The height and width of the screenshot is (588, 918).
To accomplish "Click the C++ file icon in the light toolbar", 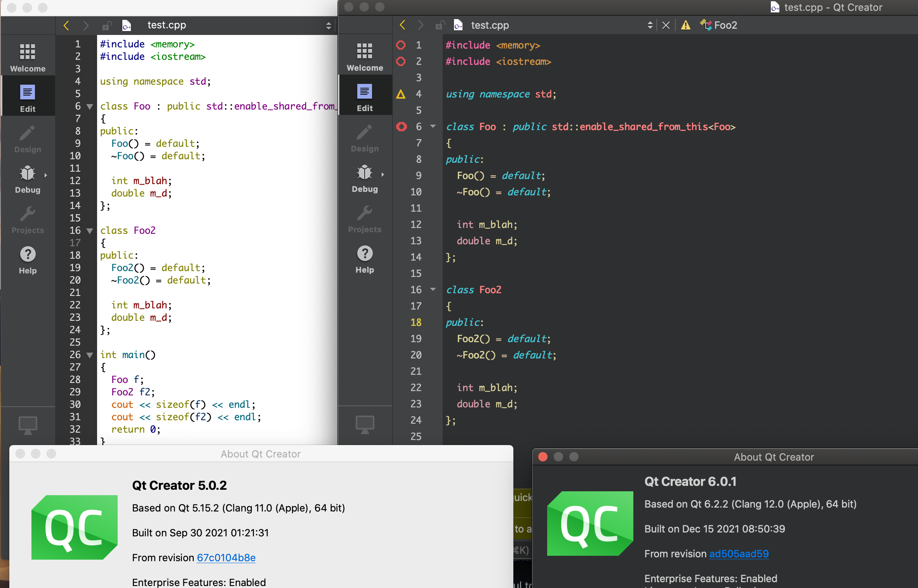I will point(127,26).
